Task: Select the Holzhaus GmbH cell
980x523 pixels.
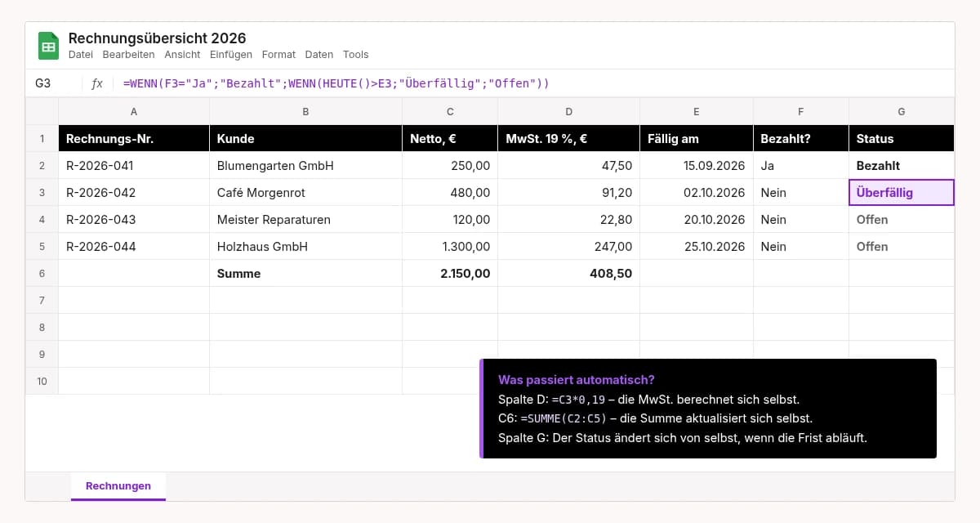Action: click(305, 247)
